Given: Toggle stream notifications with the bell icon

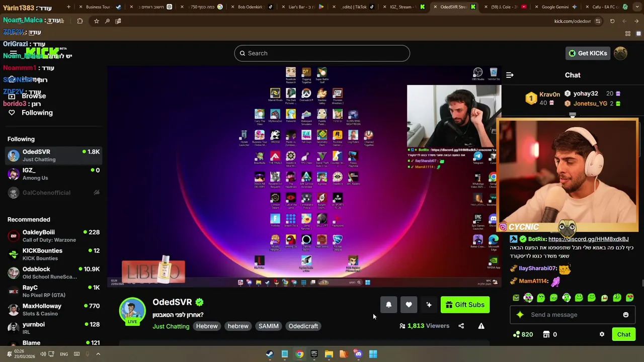Looking at the screenshot, I should pos(388,305).
